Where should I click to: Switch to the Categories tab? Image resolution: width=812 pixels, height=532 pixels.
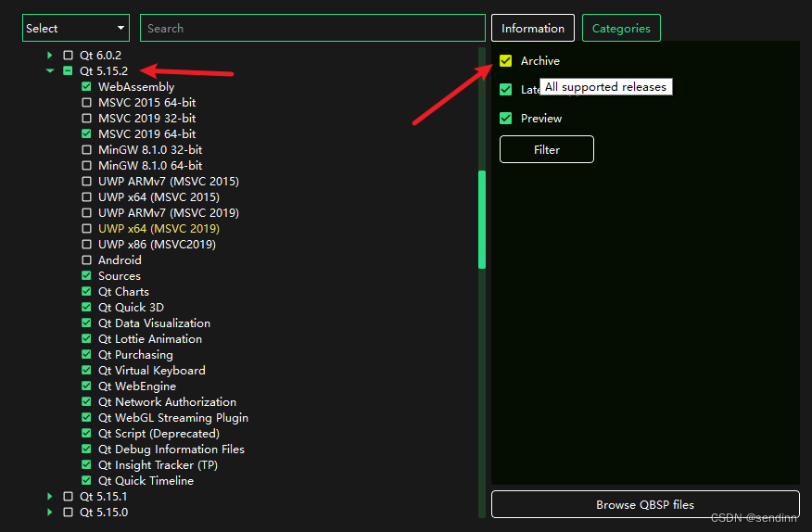tap(621, 28)
